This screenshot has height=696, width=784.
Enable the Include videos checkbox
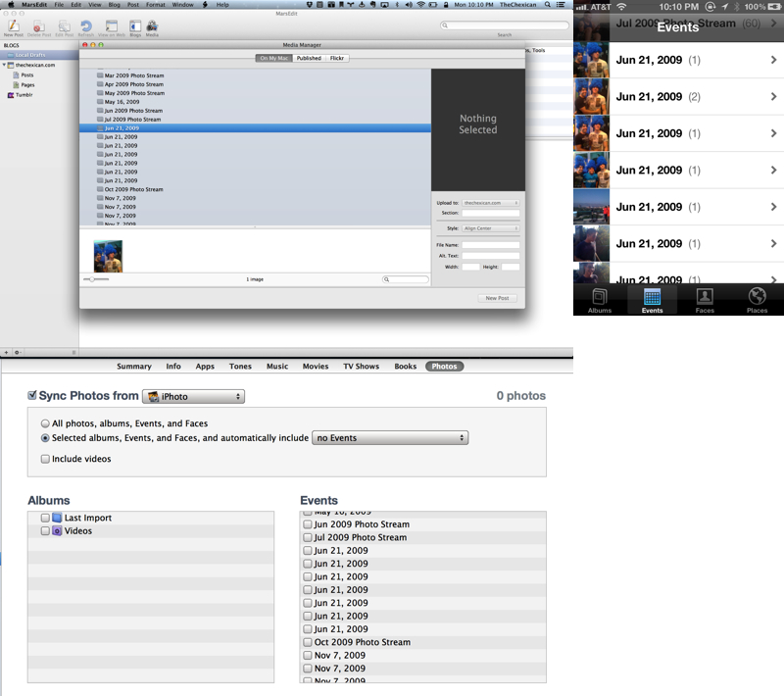(x=45, y=459)
